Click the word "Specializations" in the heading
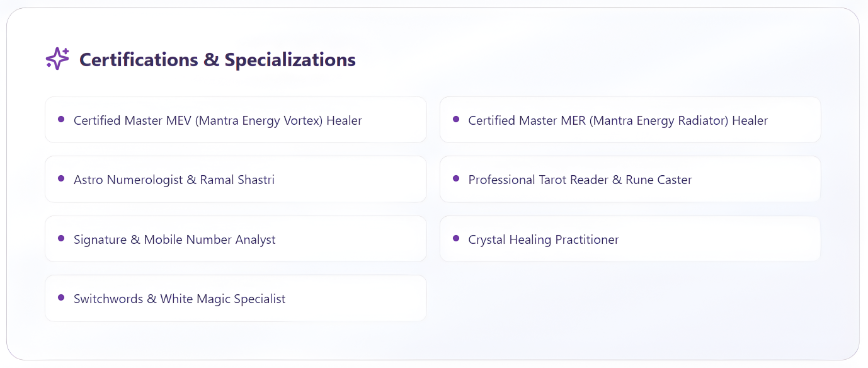868x368 pixels. (290, 60)
